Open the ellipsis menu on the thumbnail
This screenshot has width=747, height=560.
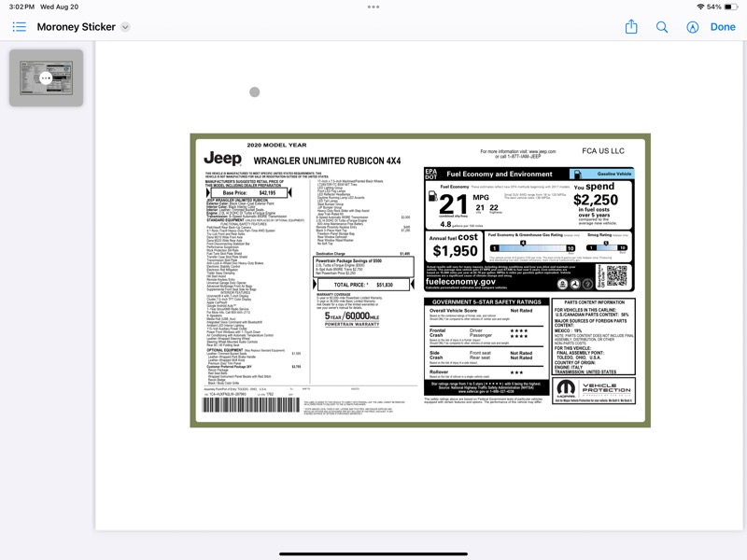[46, 78]
